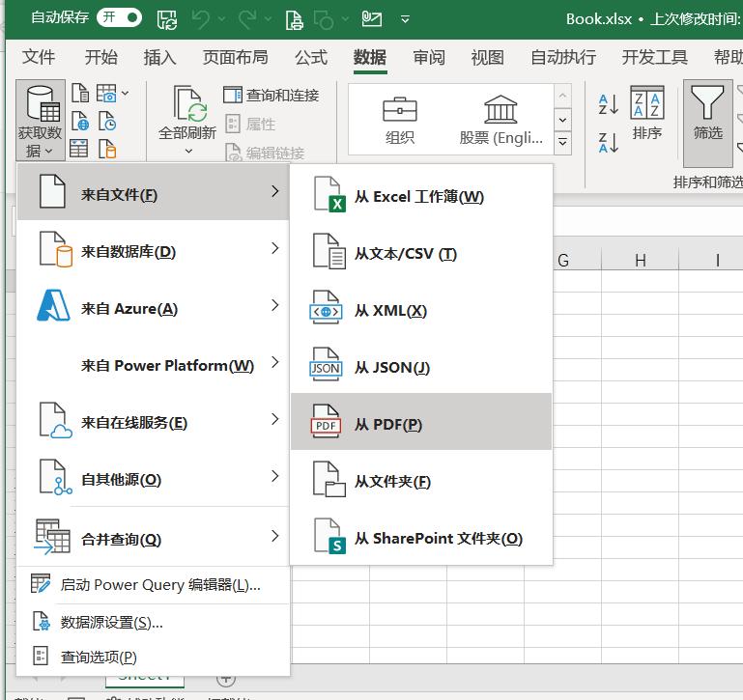Choose 从 JSON(J)
Image resolution: width=743 pixels, height=700 pixels.
coord(421,365)
